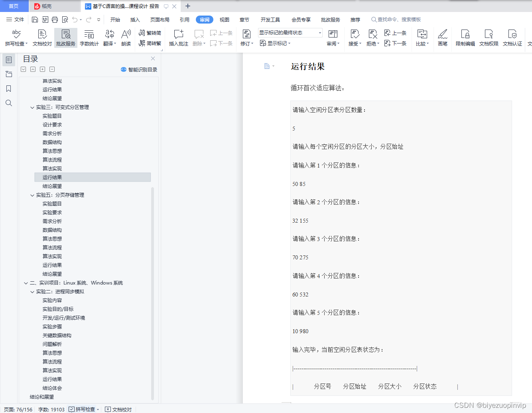Toggle 文档校对 in status bar
This screenshot has height=413, width=532.
pos(118,409)
